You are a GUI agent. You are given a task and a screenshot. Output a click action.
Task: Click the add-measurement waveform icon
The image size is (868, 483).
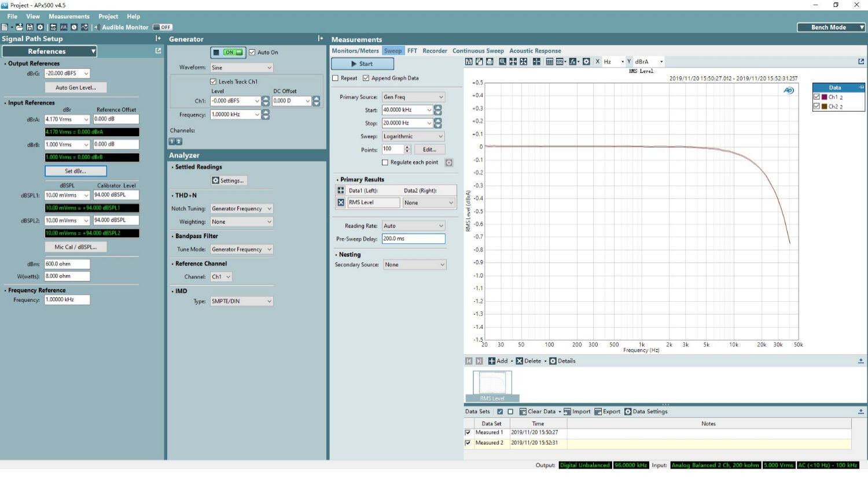click(84, 27)
